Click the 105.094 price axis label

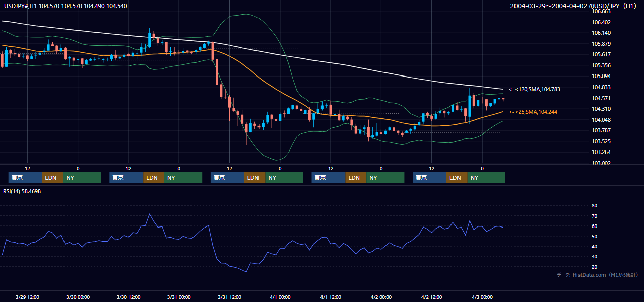click(x=602, y=76)
